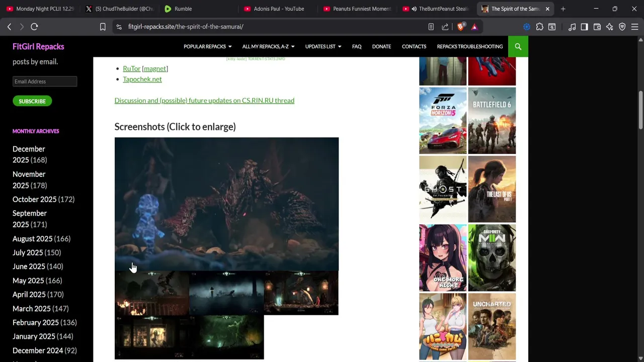Image resolution: width=644 pixels, height=362 pixels.
Task: Go back to the previous page
Action: tap(9, 27)
